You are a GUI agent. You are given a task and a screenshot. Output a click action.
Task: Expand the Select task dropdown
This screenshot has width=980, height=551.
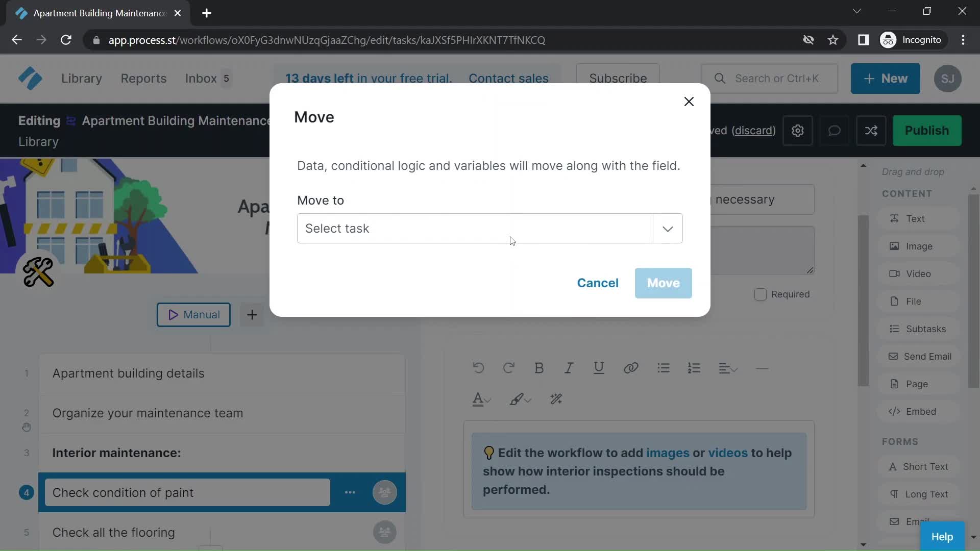coord(668,228)
